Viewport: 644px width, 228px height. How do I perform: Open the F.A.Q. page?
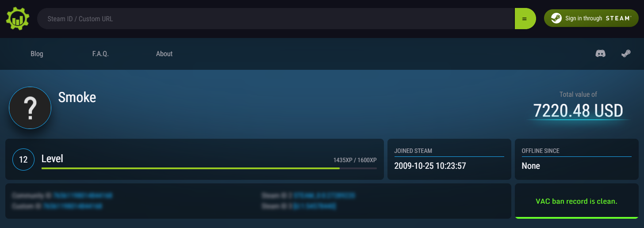[100, 54]
